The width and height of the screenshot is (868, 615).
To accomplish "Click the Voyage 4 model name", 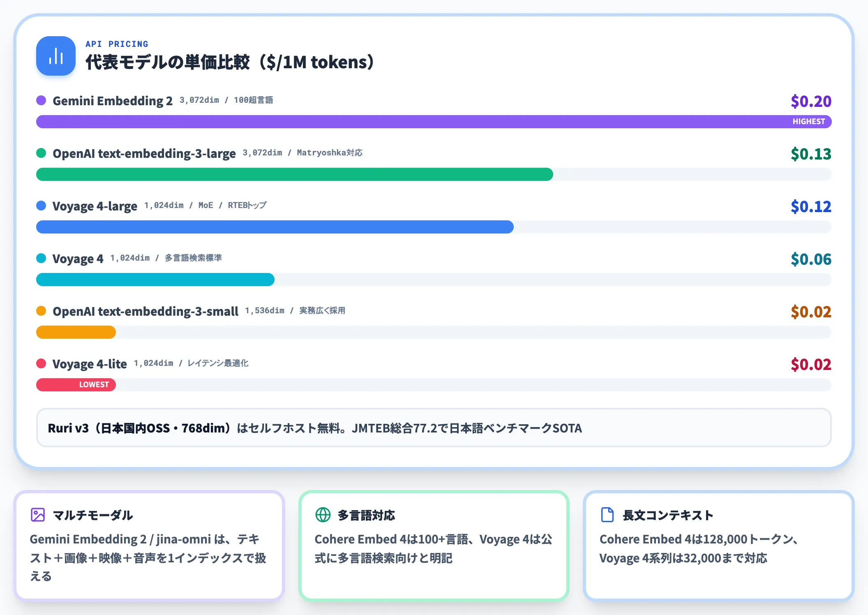I will [78, 259].
